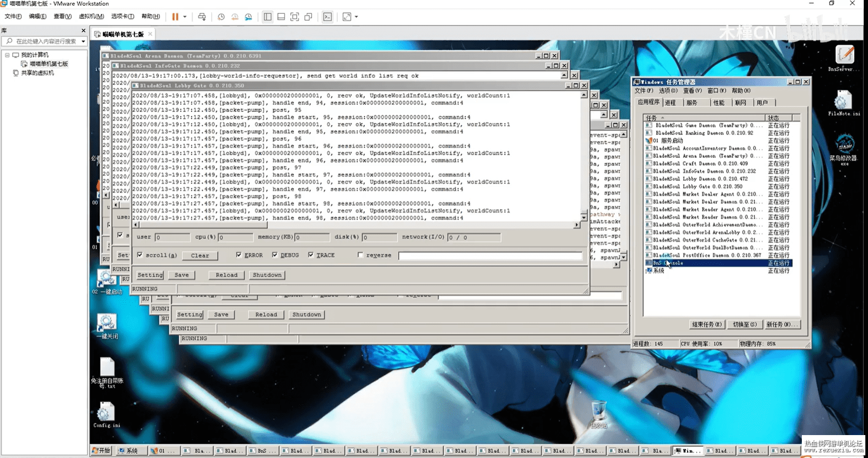The image size is (868, 458).
Task: Click the 01 服务启动 task row icon
Action: coord(649,141)
